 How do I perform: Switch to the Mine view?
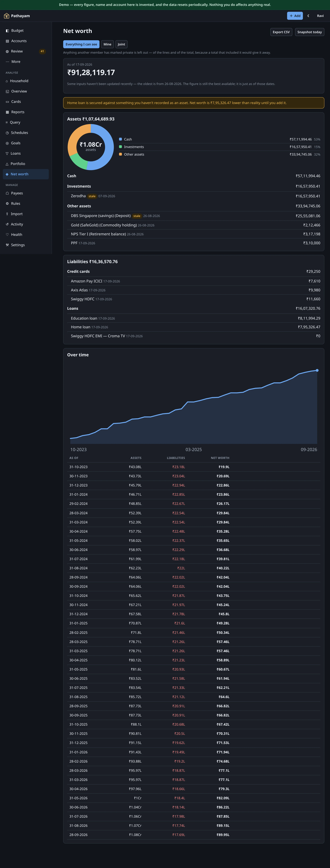tap(107, 44)
